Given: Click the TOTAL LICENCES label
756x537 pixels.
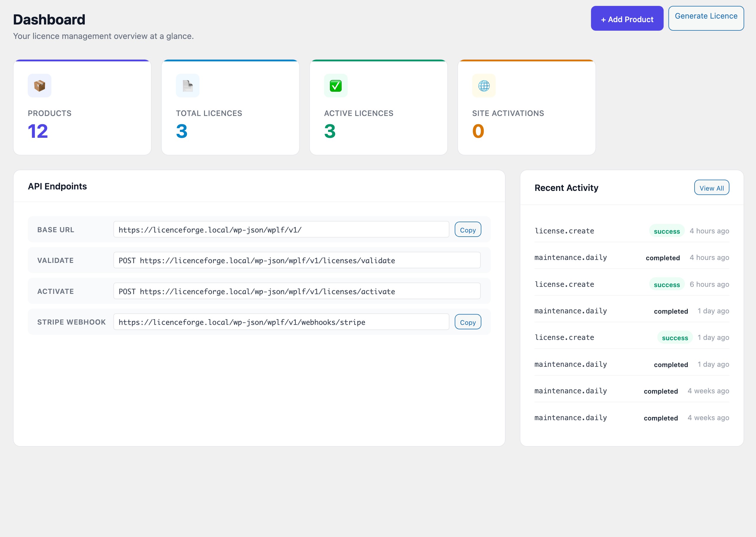Looking at the screenshot, I should pyautogui.click(x=209, y=113).
